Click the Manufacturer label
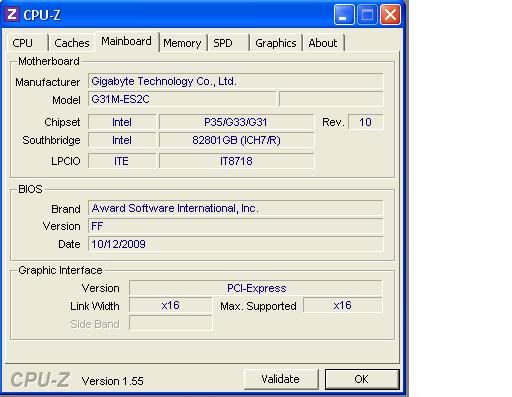This screenshot has height=397, width=512. (x=48, y=82)
